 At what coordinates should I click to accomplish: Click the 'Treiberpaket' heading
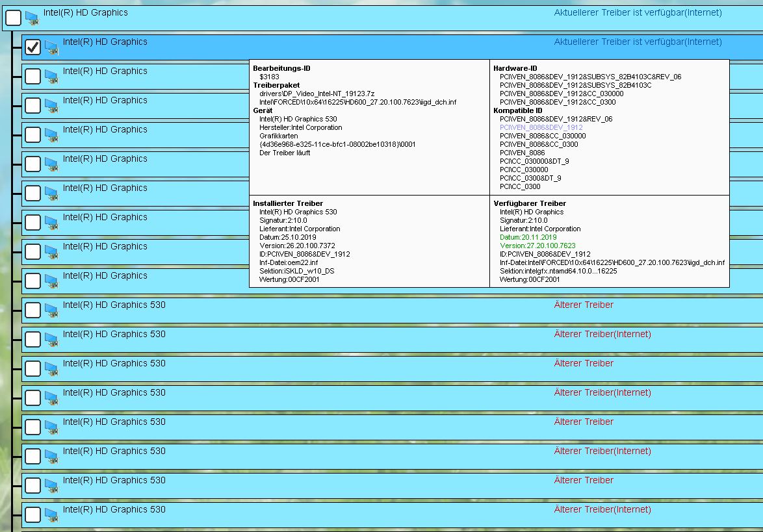276,85
